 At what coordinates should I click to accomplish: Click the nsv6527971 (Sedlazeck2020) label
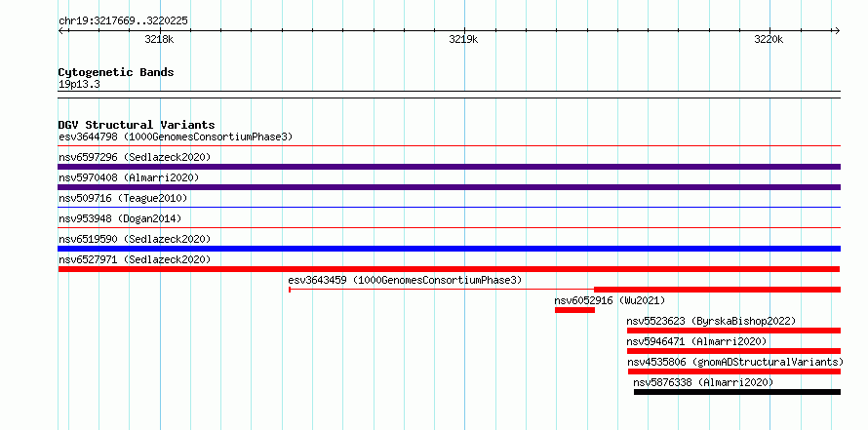point(135,259)
